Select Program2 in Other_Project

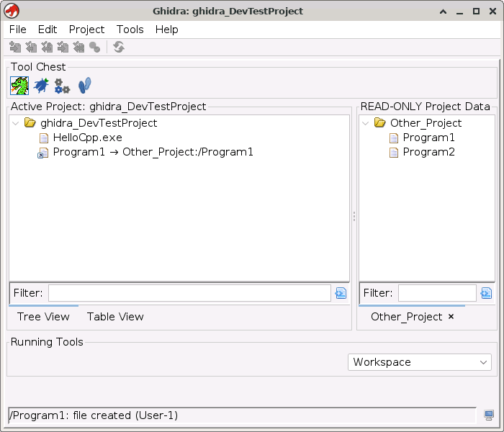click(x=428, y=152)
